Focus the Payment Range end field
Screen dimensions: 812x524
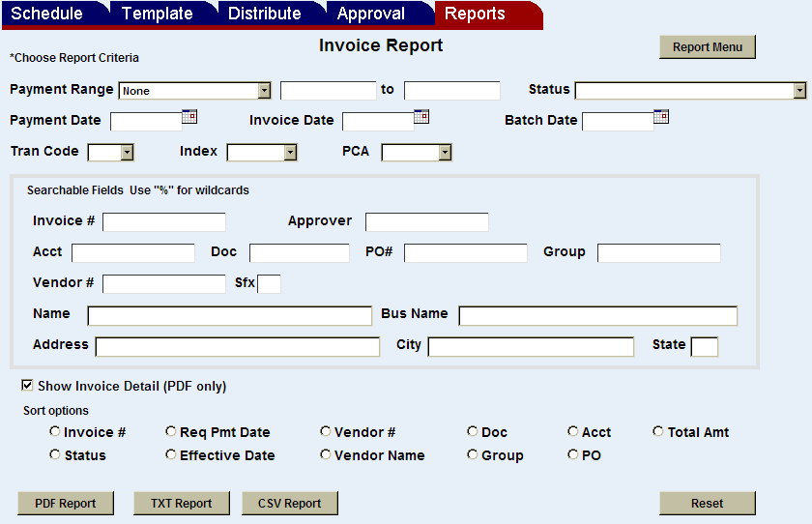click(452, 91)
